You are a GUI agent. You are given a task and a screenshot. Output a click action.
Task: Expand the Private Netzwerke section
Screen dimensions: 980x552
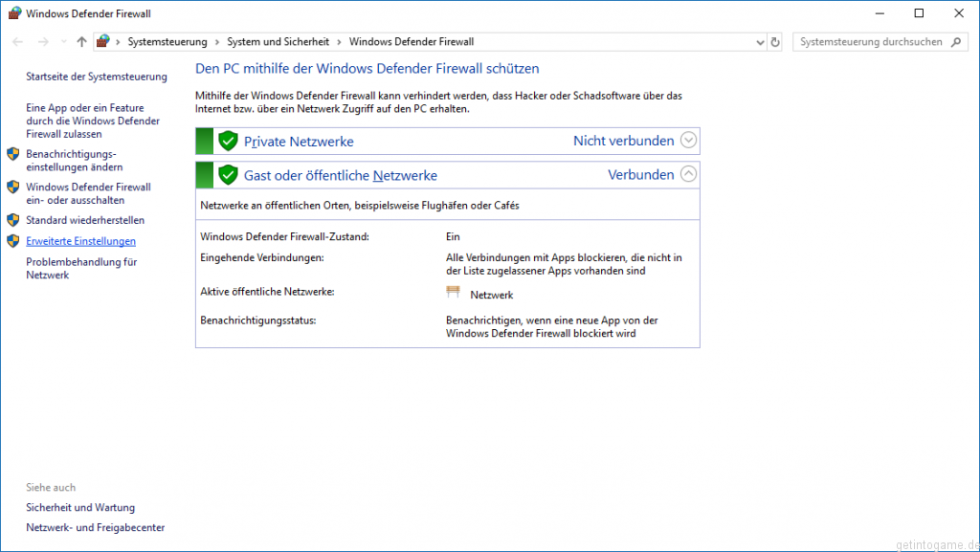[x=688, y=140]
